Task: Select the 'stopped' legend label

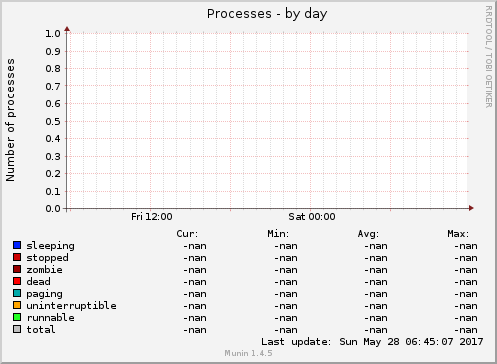Action: tap(47, 258)
